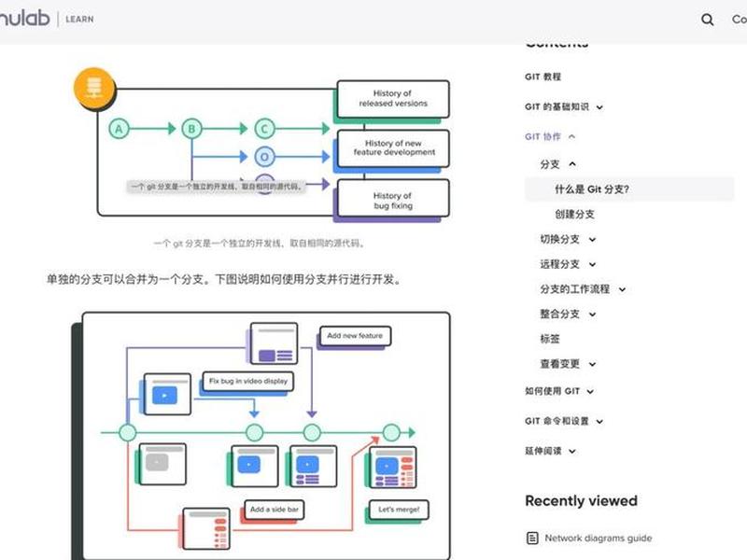Collapse the GIT 协作 section chevron
Image resolution: width=747 pixels, height=560 pixels.
click(572, 136)
